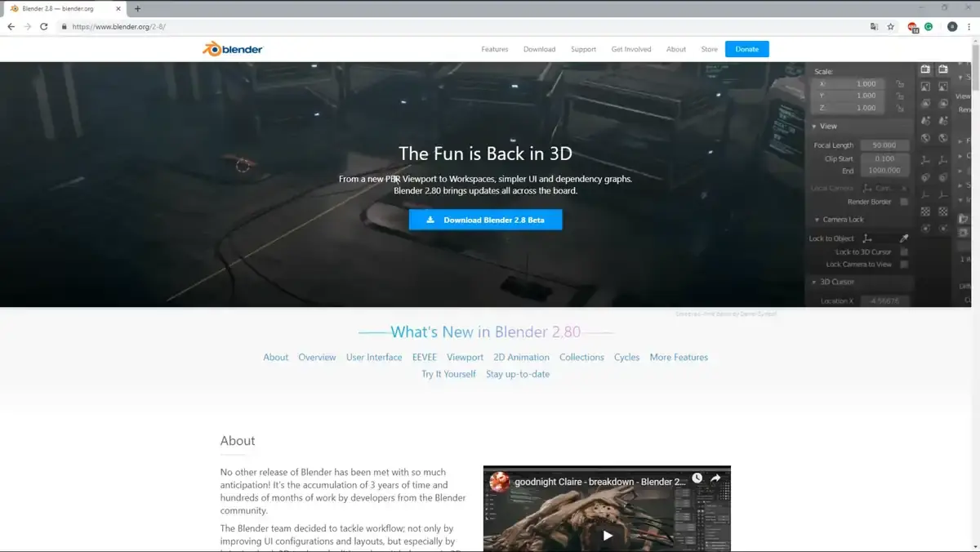Jump to the Cycles section link
980x552 pixels.
627,357
